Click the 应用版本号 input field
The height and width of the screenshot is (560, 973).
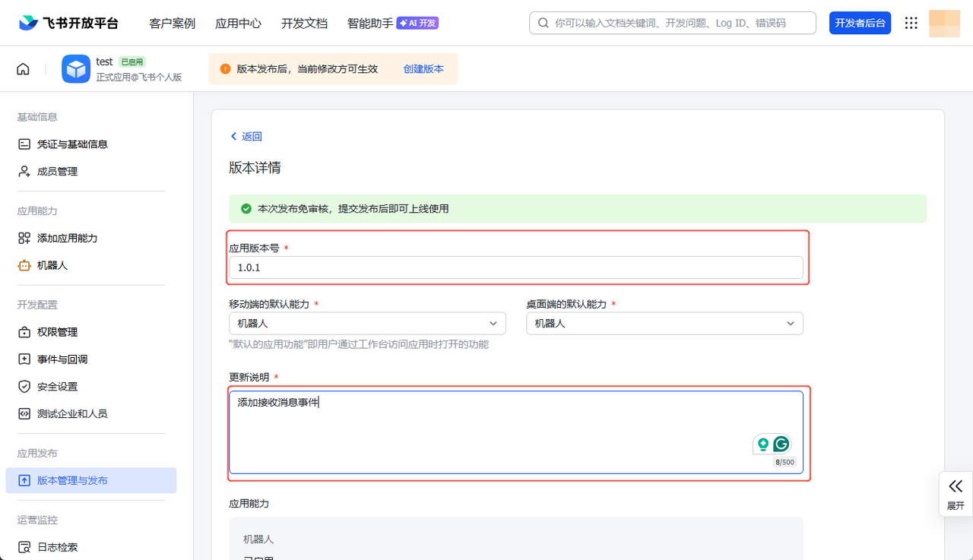coord(515,267)
